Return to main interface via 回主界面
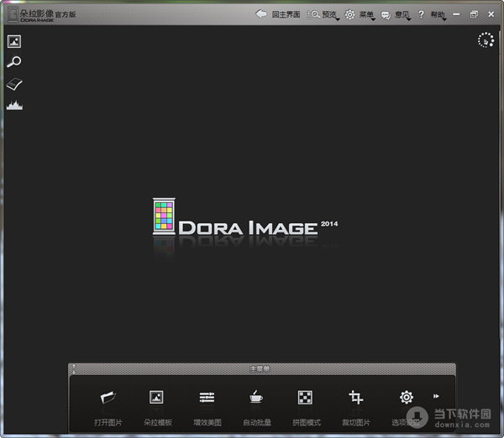504x438 pixels. (278, 14)
